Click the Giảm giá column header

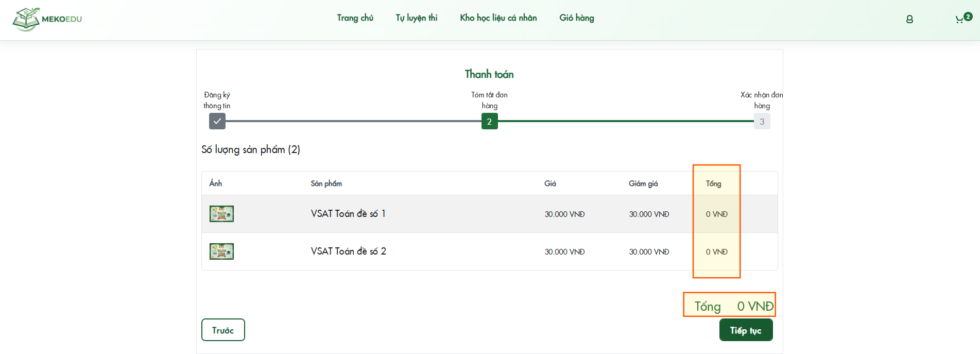pyautogui.click(x=643, y=183)
